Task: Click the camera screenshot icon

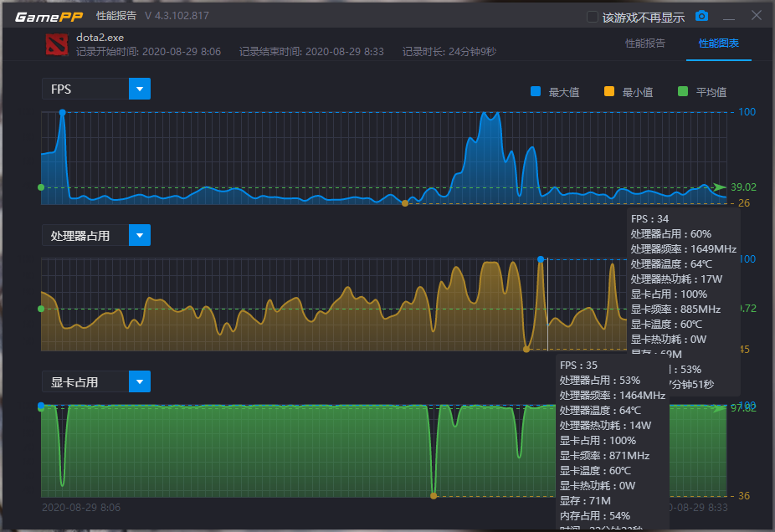Action: [x=701, y=16]
